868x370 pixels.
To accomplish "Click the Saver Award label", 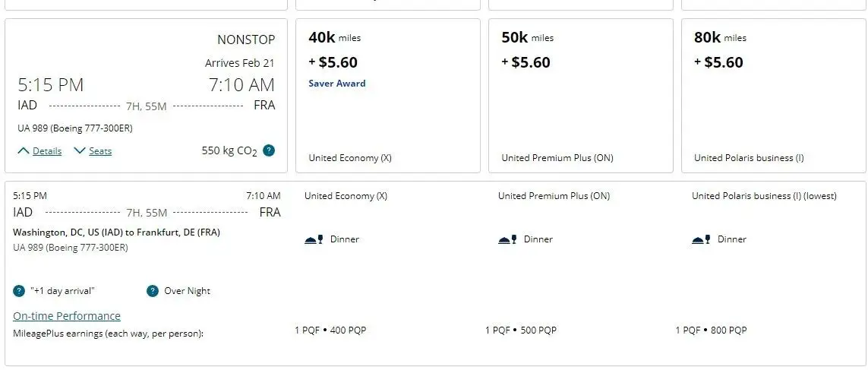I will click(x=336, y=84).
